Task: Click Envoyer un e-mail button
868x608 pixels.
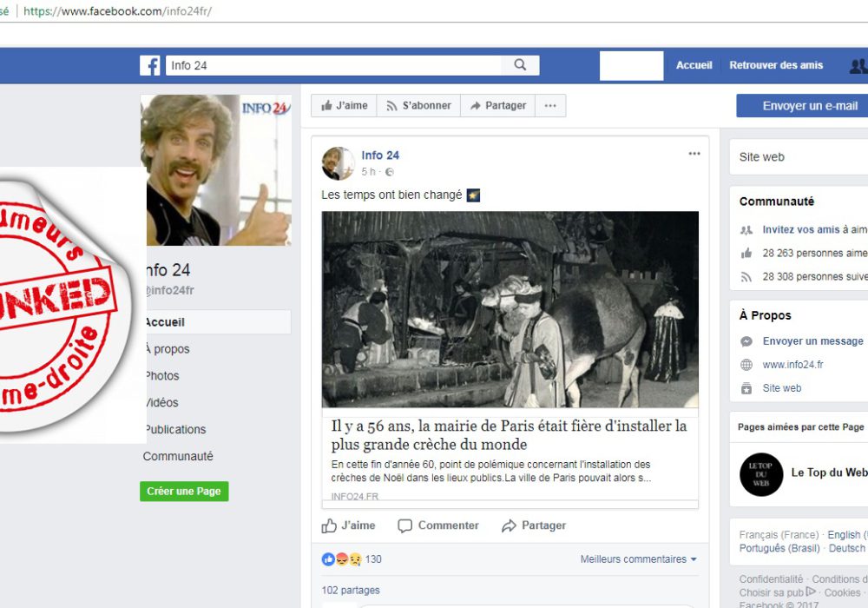Action: click(x=802, y=106)
